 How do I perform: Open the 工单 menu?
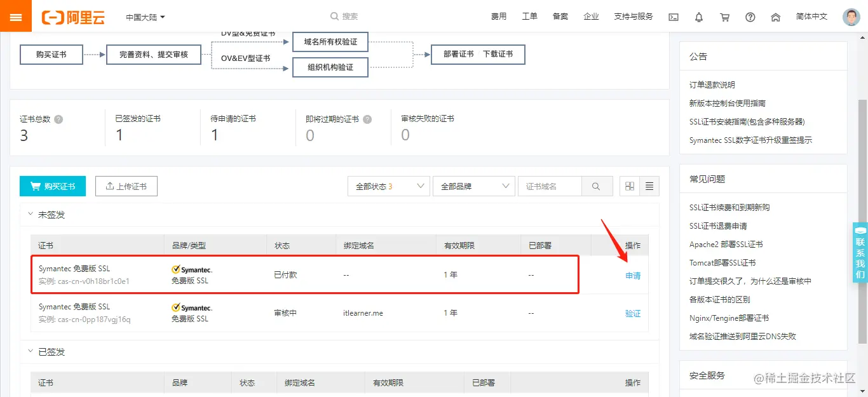click(529, 17)
